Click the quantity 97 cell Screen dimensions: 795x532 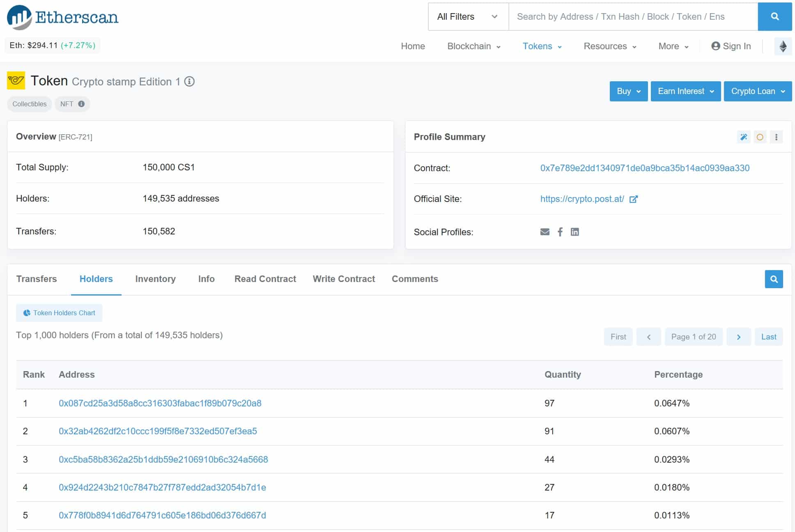pos(549,403)
